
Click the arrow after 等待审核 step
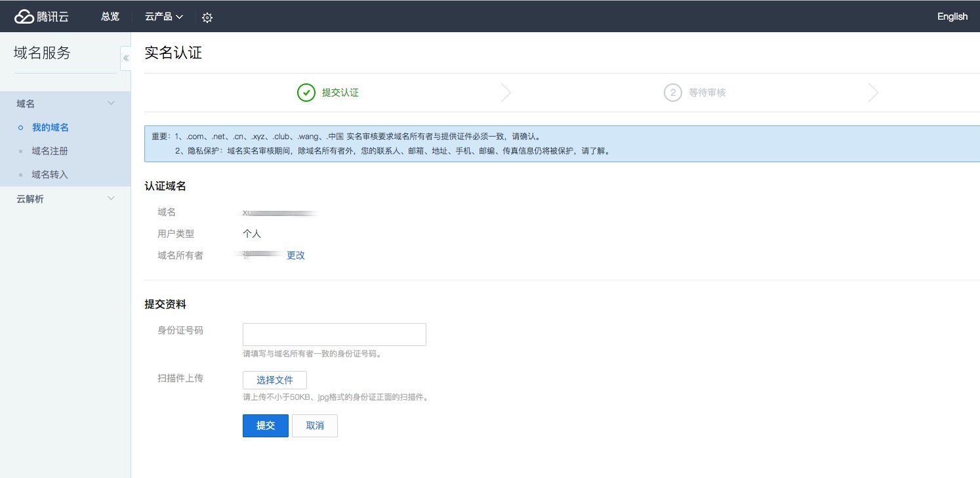[x=873, y=93]
